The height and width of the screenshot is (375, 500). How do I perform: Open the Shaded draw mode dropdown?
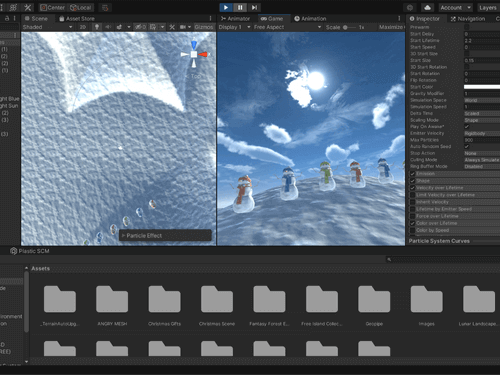[47, 27]
